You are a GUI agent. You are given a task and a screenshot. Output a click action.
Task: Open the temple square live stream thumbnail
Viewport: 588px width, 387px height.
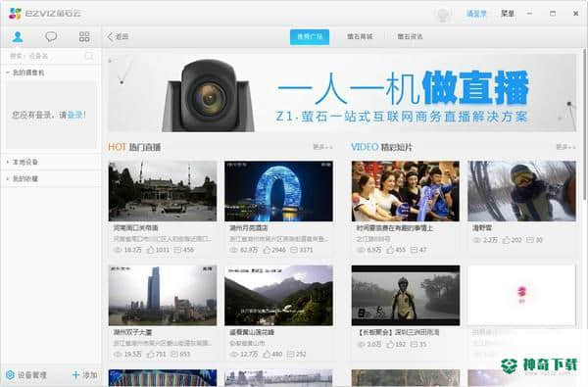[x=163, y=191]
